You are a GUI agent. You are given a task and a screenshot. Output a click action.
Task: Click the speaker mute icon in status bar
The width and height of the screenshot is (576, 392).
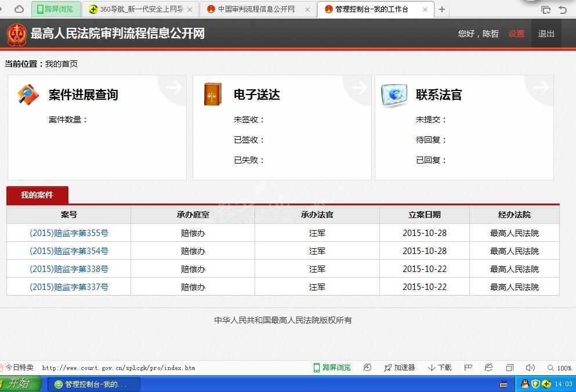pos(530,368)
